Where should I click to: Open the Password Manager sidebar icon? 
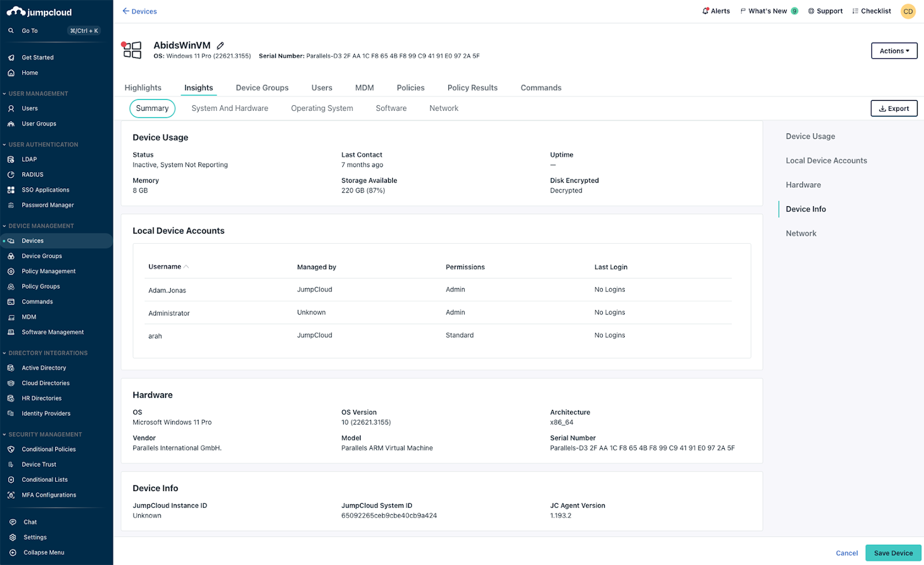(11, 205)
